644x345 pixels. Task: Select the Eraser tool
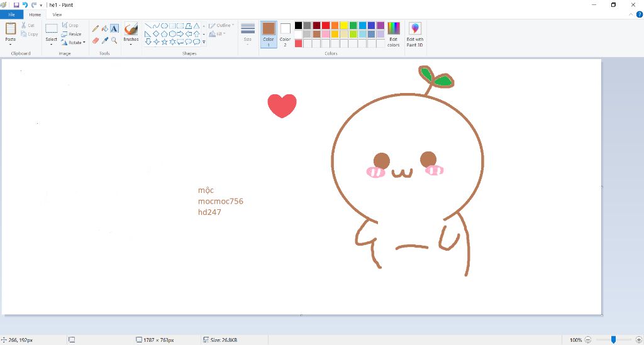pyautogui.click(x=96, y=40)
